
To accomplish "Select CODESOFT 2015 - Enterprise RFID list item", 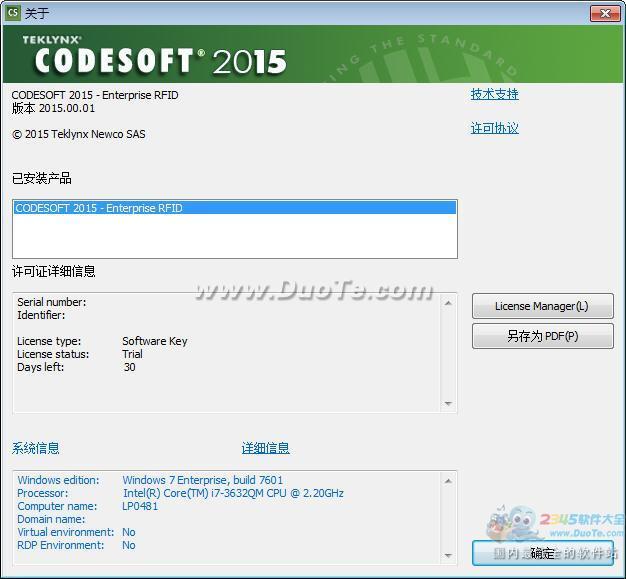I will tap(235, 208).
